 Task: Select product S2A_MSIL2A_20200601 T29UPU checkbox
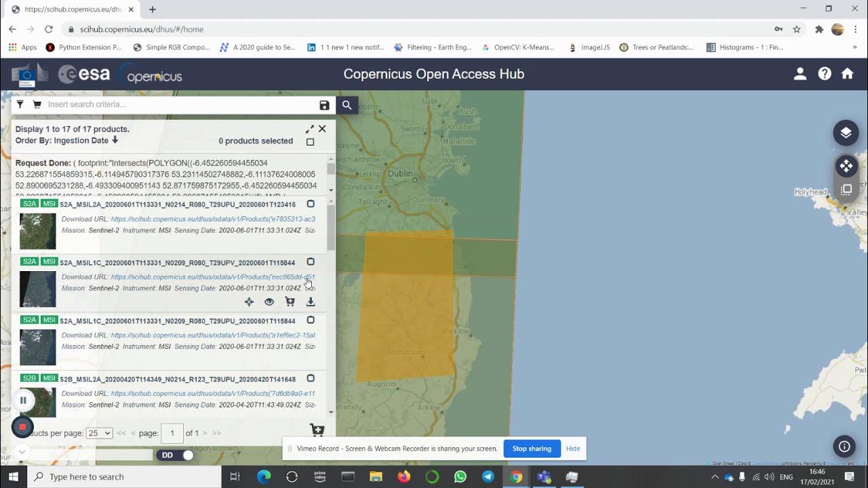311,203
